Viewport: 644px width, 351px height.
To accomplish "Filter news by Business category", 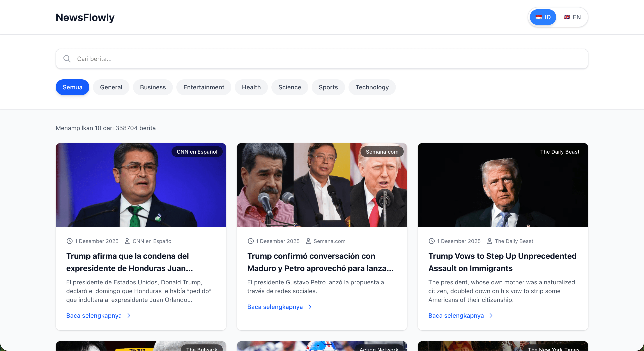I will (153, 87).
